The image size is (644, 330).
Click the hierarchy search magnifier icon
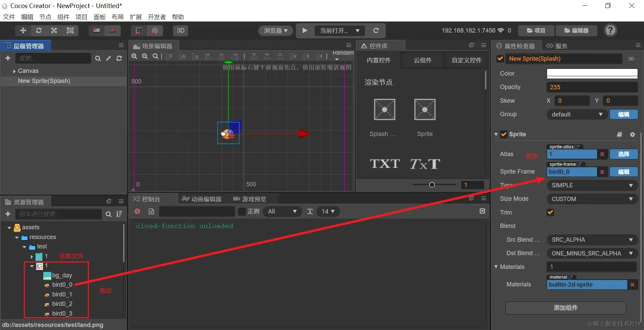click(98, 58)
